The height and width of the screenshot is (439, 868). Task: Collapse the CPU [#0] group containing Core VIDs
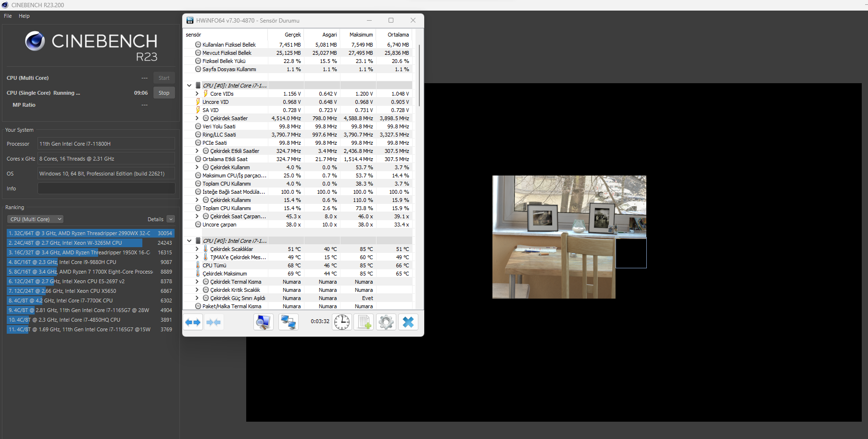[x=189, y=86]
